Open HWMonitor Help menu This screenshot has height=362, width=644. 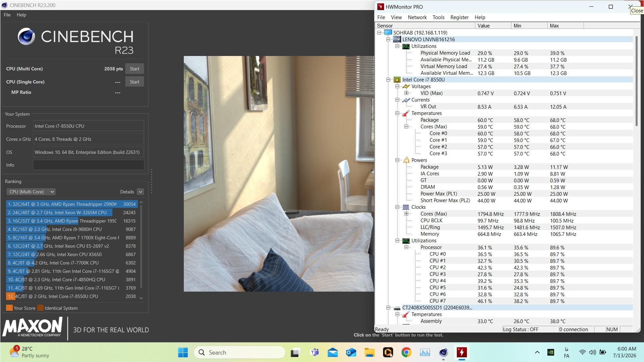(480, 17)
